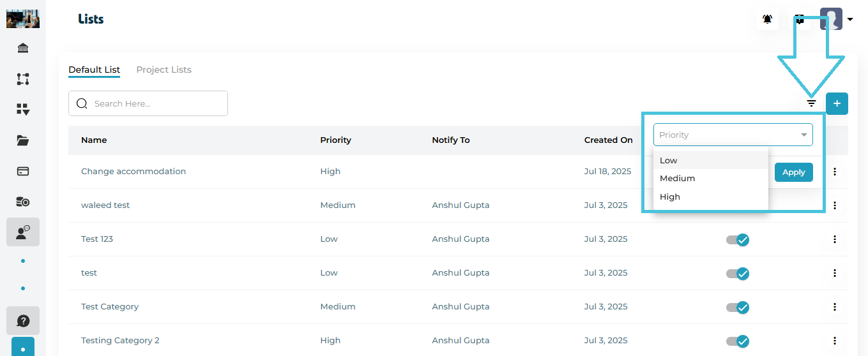Screen dimensions: 868x356
Task: Expand the Priority filter dropdown
Action: 733,135
